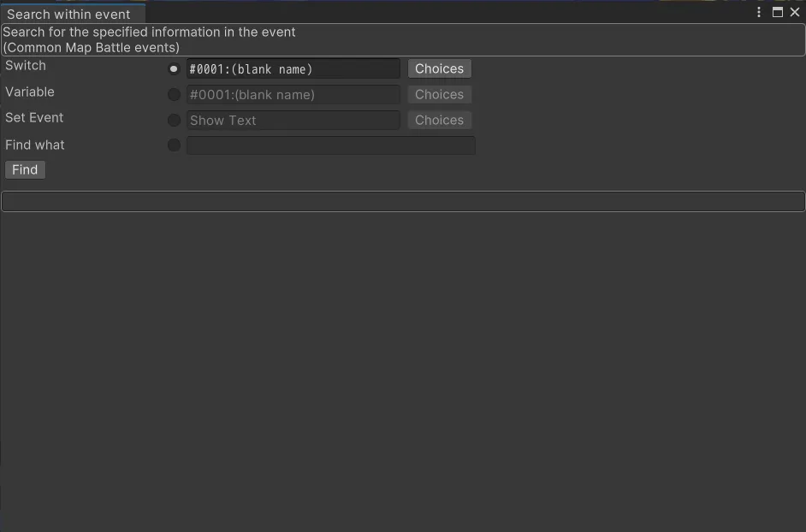Click the Show Text event field

293,121
